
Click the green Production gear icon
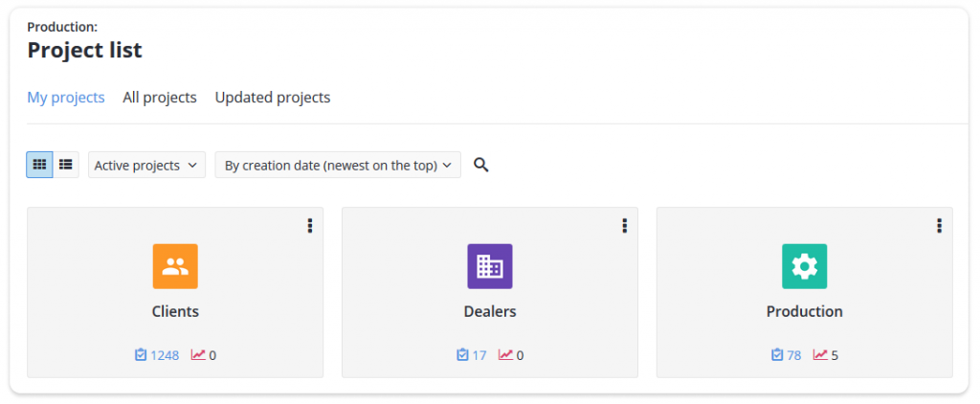(804, 266)
